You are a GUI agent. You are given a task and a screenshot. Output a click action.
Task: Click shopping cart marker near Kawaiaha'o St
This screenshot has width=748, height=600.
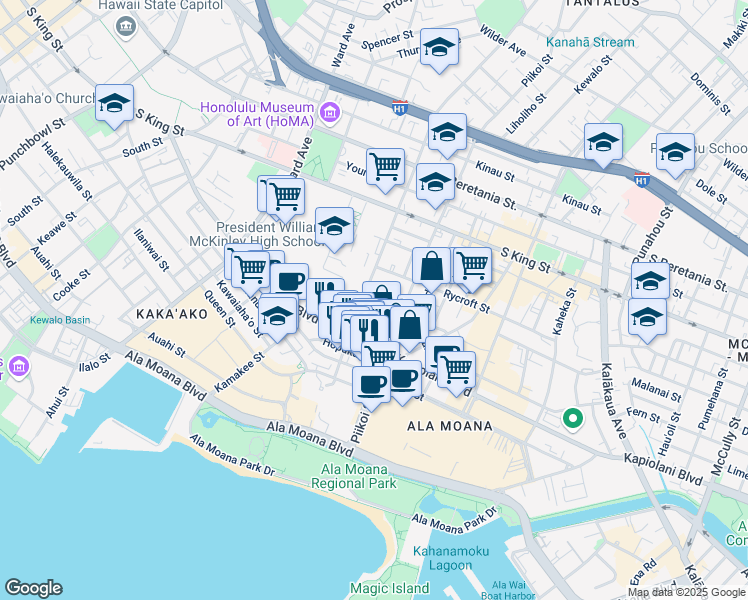click(x=250, y=274)
